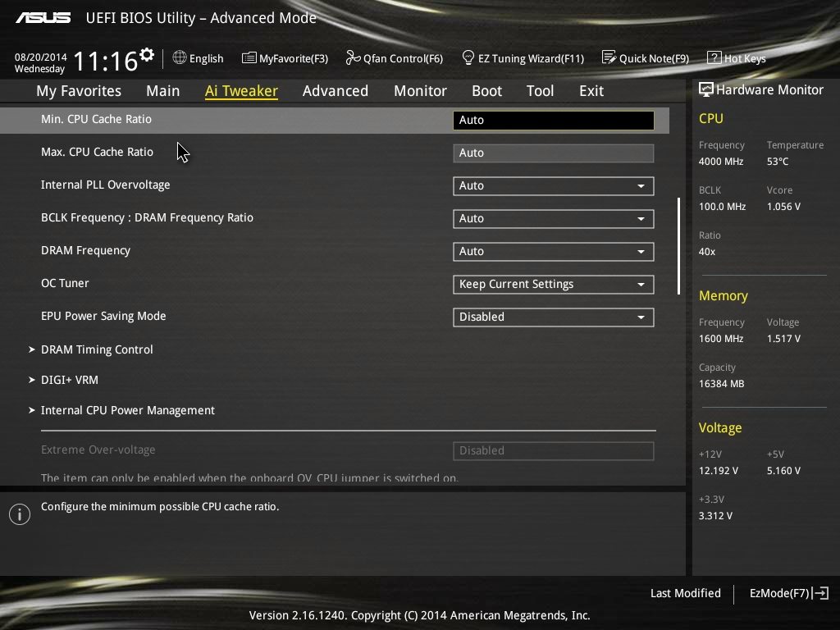Click EZ Tuning Wizard(F11) label
This screenshot has width=840, height=630.
(531, 58)
